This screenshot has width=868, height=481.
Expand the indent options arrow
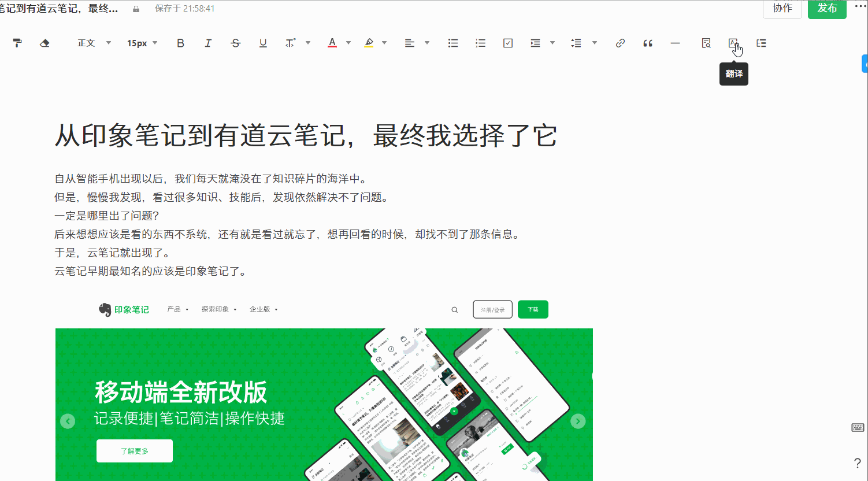[x=552, y=43]
